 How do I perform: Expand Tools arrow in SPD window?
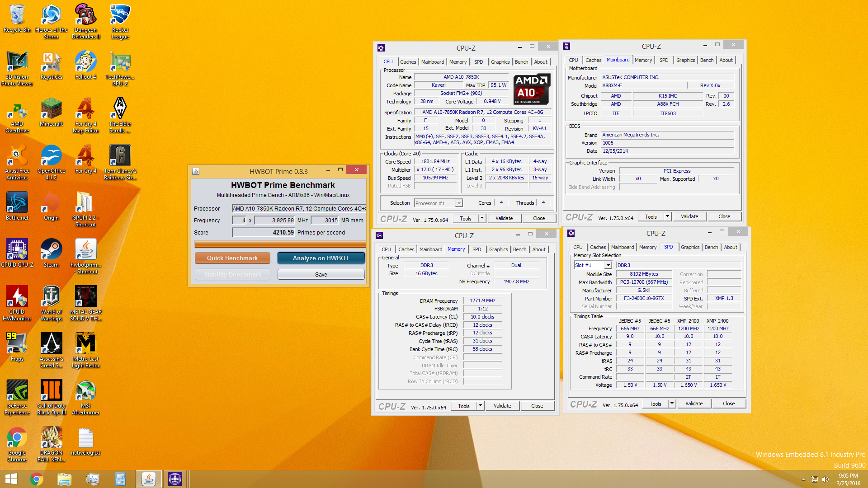pos(672,404)
